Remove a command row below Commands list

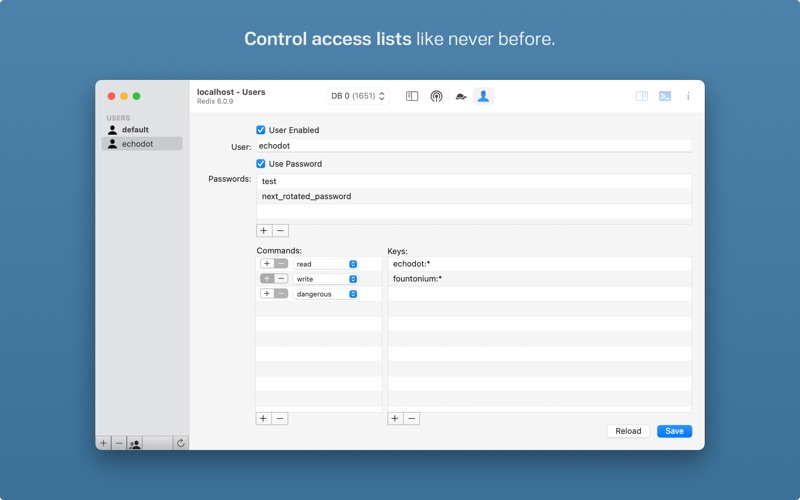[x=280, y=418]
